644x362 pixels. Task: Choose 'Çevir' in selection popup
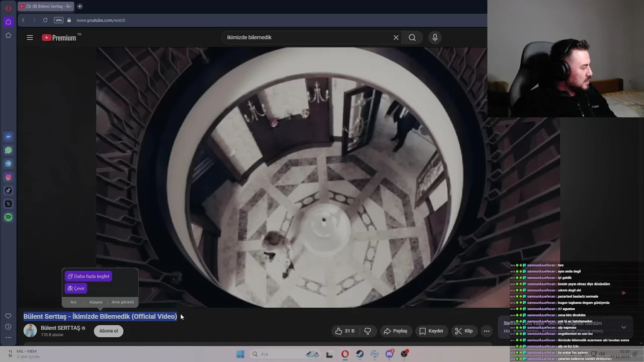76,289
